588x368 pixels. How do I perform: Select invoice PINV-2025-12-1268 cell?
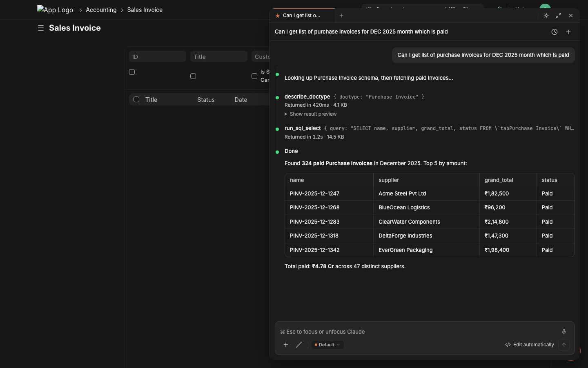tap(329, 208)
